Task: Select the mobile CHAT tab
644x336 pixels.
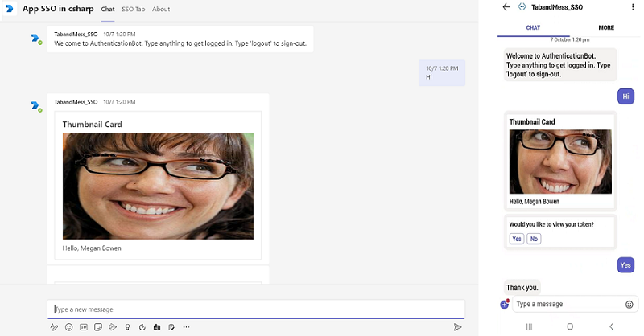Action: [x=533, y=27]
